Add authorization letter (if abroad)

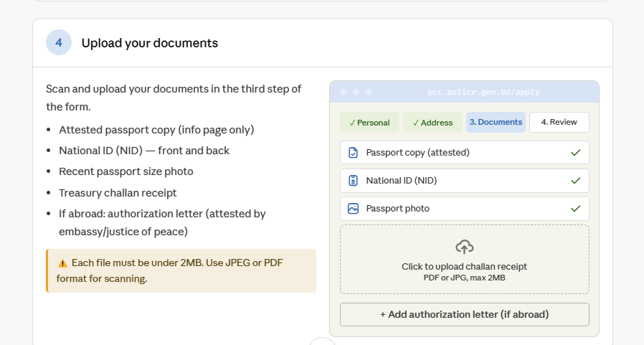click(465, 315)
